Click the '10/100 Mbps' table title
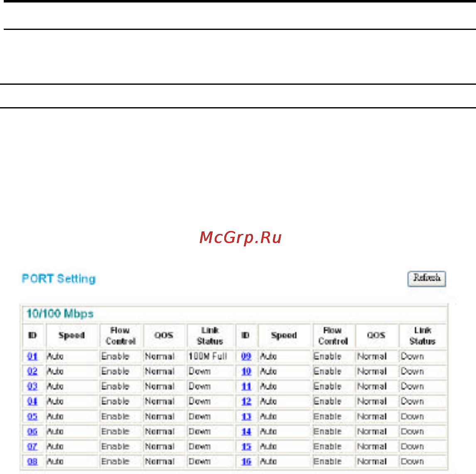This screenshot has height=474, width=476. 60,313
